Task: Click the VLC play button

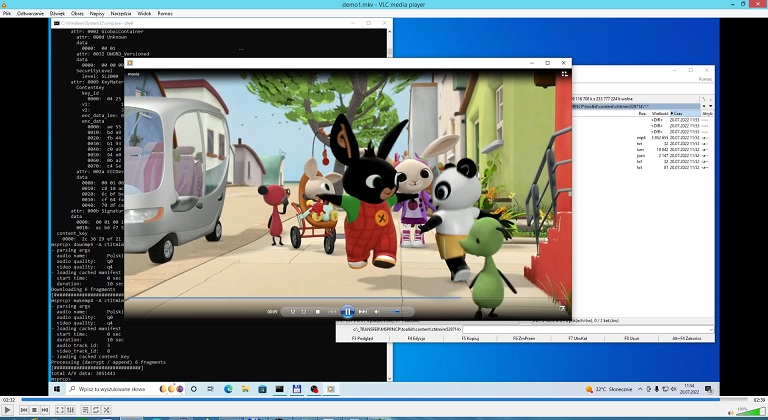Action: 7,410
